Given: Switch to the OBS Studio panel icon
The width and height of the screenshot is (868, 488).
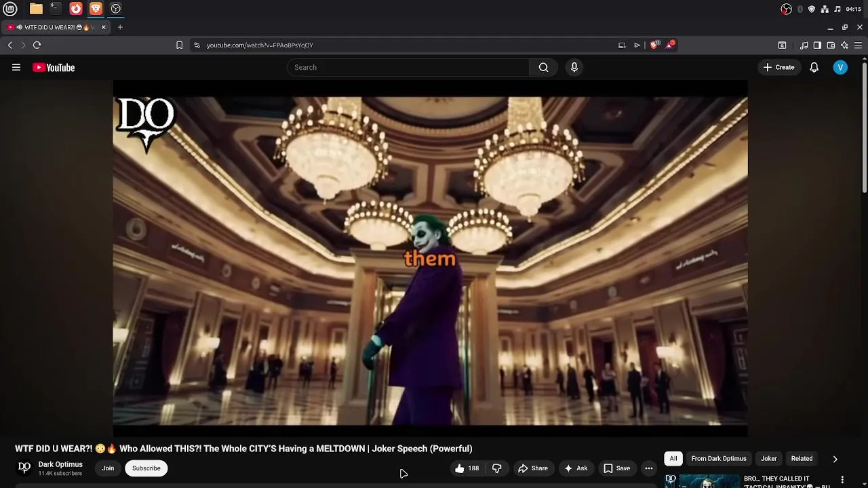Looking at the screenshot, I should coord(116,9).
